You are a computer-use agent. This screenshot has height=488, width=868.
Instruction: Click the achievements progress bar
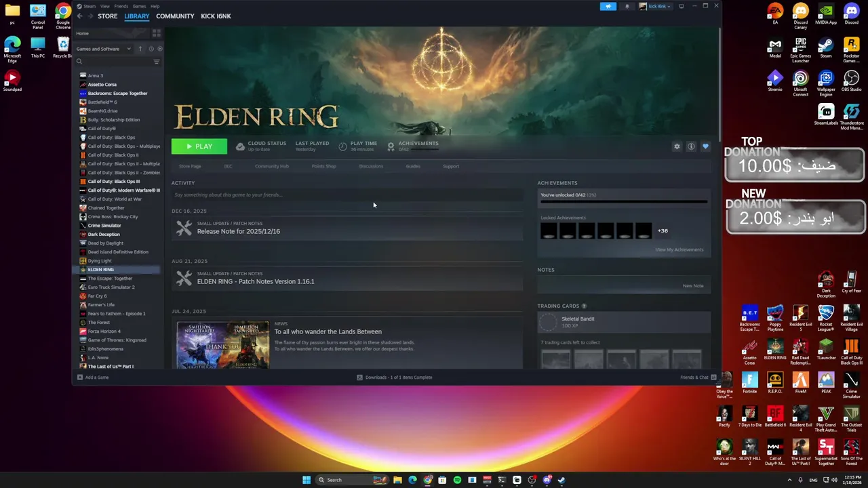624,201
